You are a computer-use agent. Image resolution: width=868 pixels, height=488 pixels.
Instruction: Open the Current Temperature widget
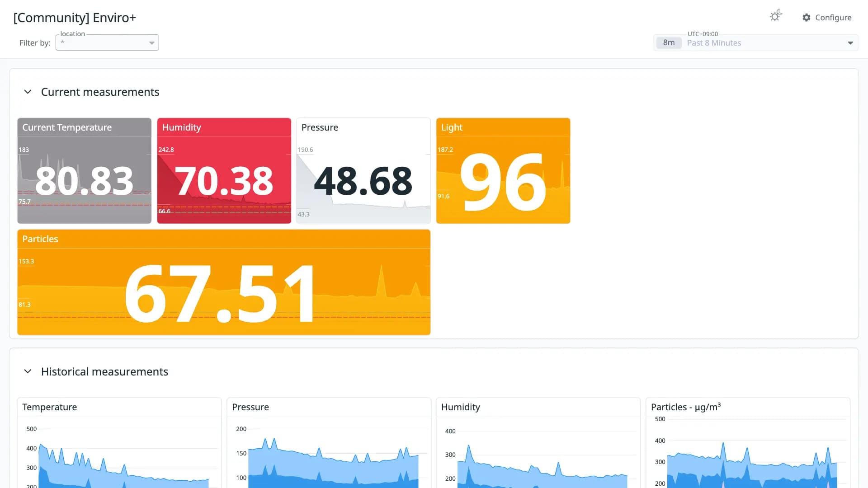tap(84, 171)
